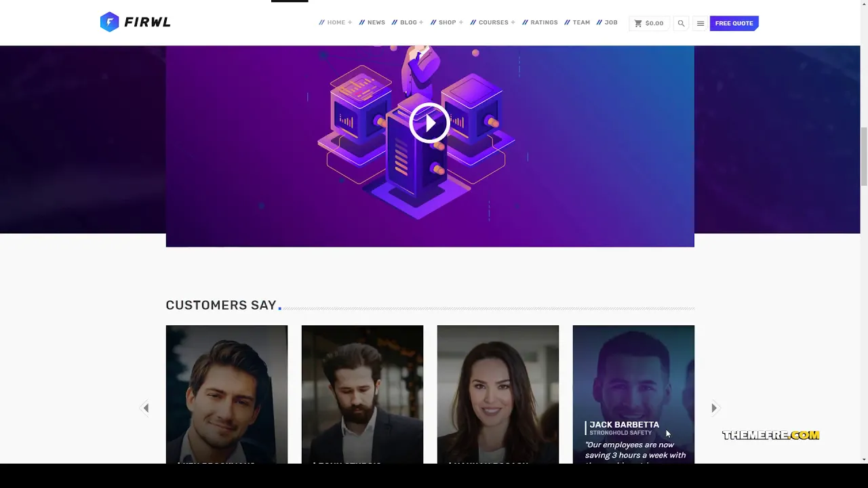
Task: Show previous testimonials with the left arrow
Action: click(145, 407)
